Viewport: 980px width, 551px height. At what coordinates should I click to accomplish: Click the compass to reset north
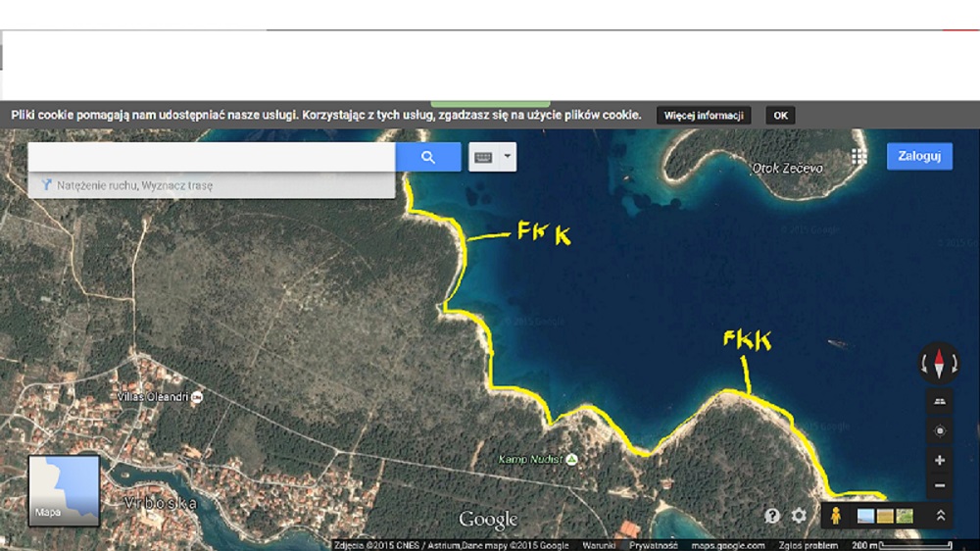tap(939, 364)
